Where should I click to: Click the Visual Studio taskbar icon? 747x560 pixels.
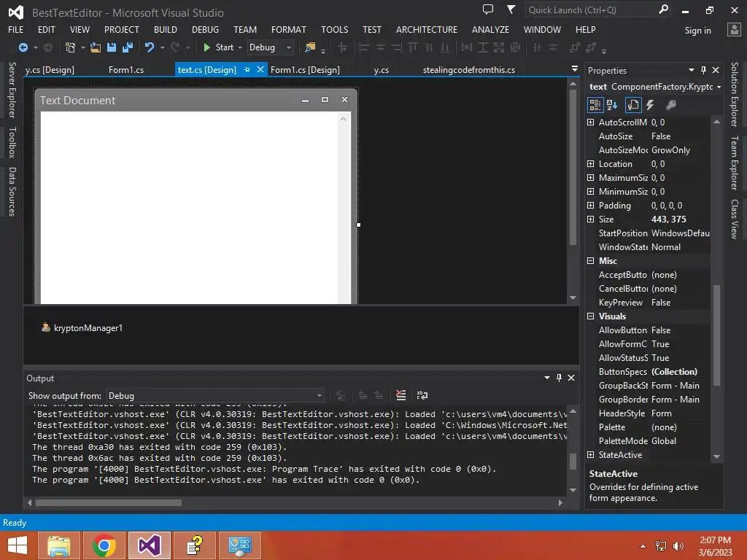click(149, 545)
